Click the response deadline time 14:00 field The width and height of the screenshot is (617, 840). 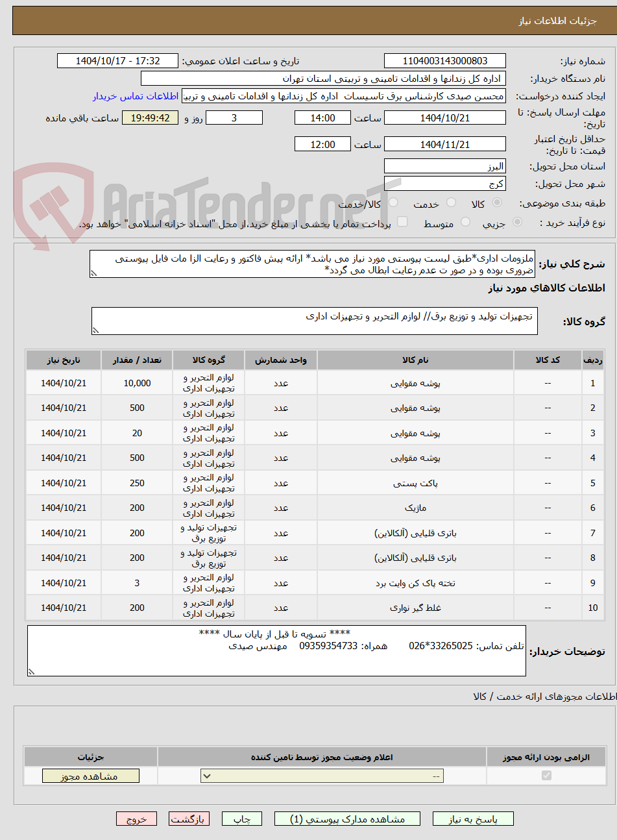[x=322, y=118]
